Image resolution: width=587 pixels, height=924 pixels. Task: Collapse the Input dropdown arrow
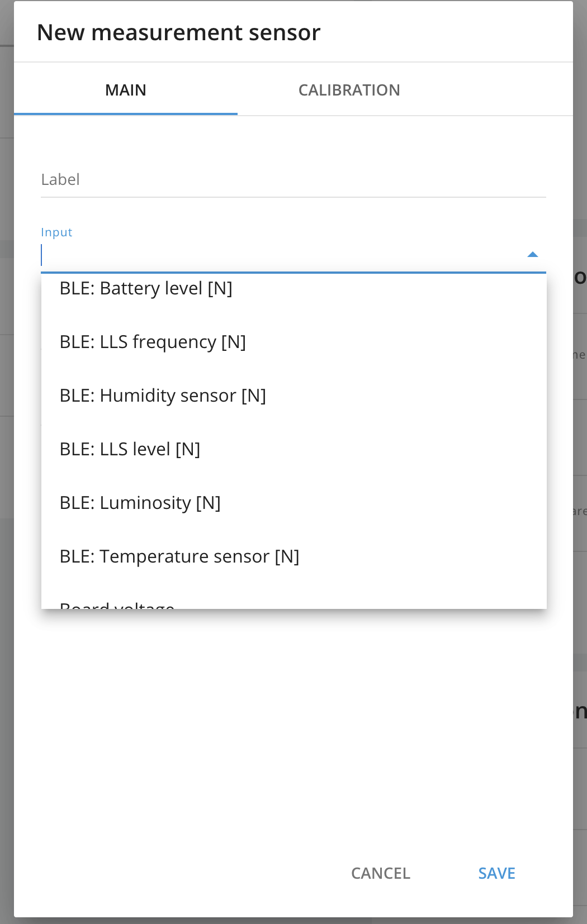point(532,255)
